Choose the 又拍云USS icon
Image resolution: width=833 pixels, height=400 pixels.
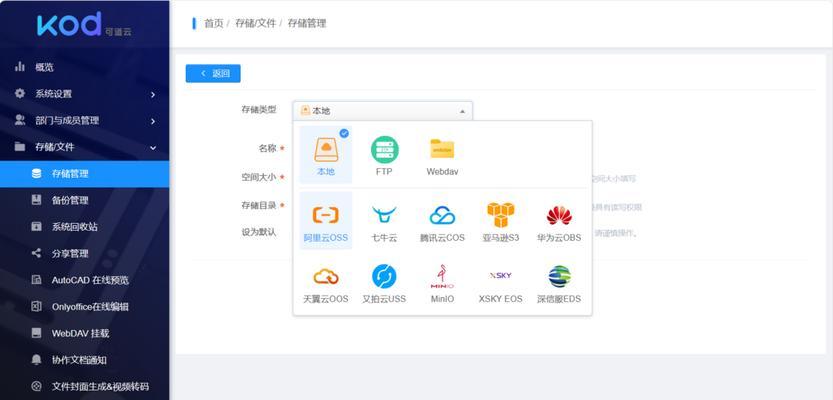[384, 277]
